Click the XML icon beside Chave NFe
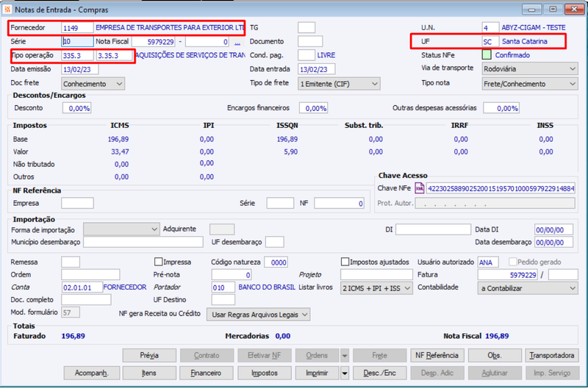Viewport: 588px width, 389px height. (x=420, y=188)
